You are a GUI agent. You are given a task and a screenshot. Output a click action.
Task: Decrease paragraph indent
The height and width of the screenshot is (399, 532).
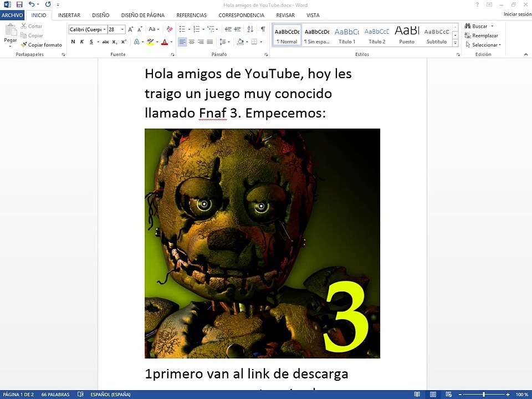coord(228,29)
